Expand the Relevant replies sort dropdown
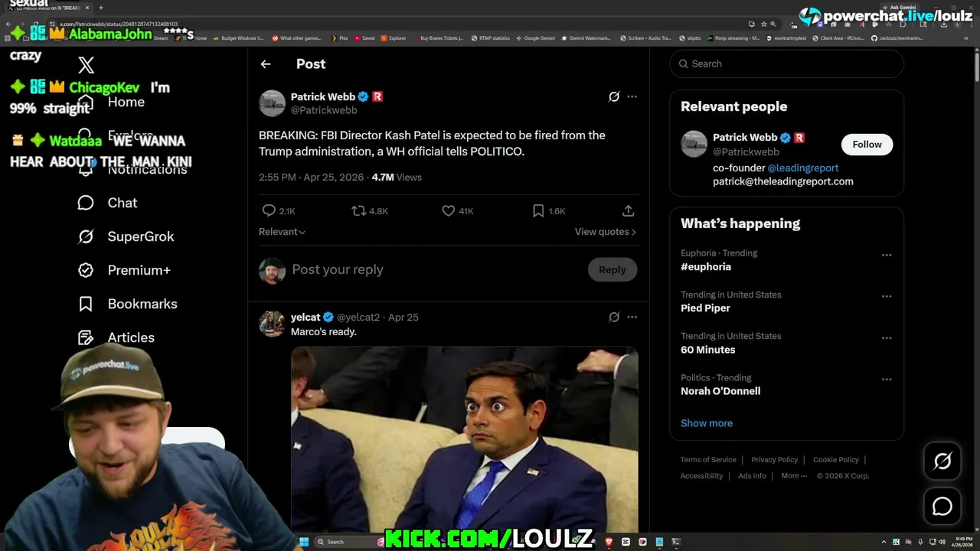Viewport: 980px width, 551px height. pos(282,232)
